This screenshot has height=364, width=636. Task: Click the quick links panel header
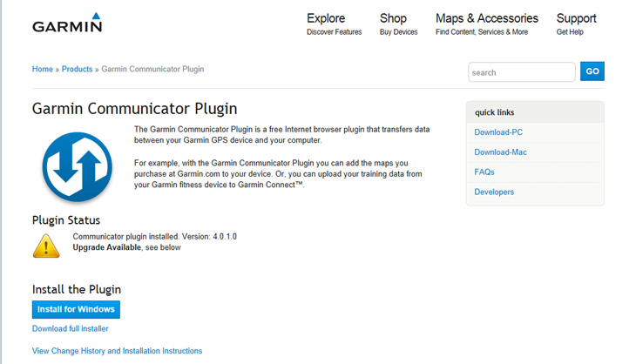[x=535, y=112]
